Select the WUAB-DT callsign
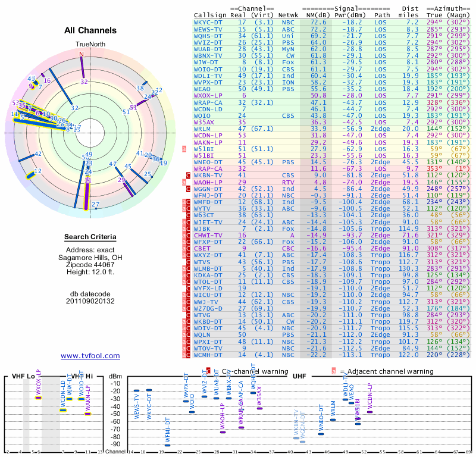Screen dimensions: 476x457 pos(208,49)
